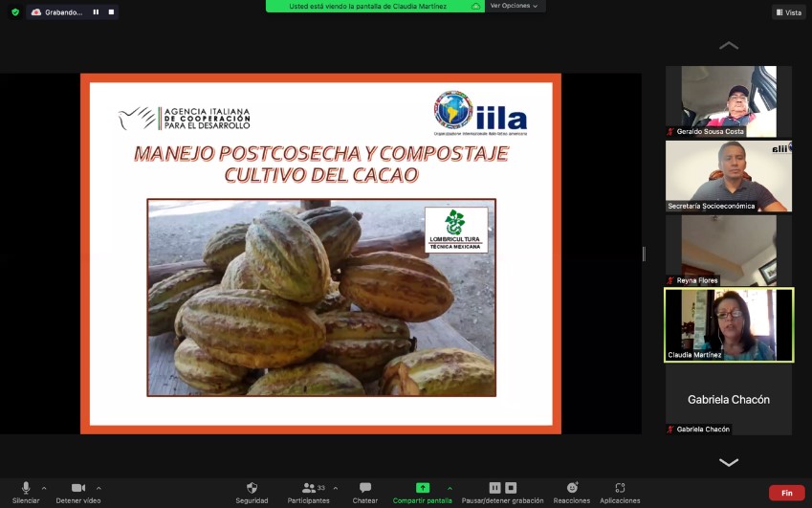Screen dimensions: 812x508
Task: Click the green encryption shield icon
Action: (x=14, y=12)
